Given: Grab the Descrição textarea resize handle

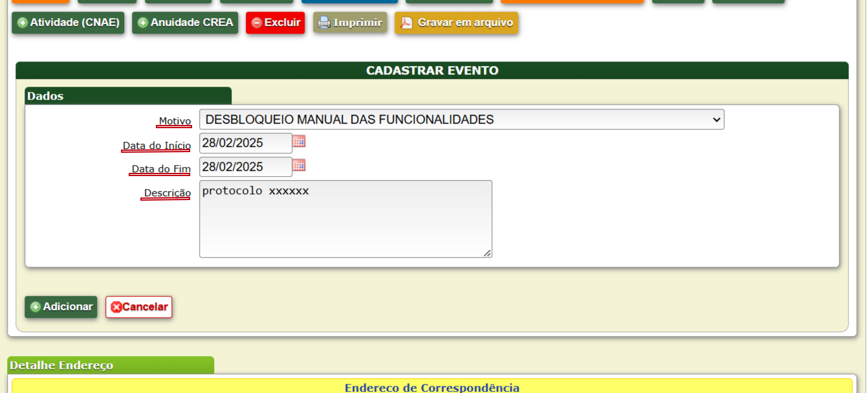Looking at the screenshot, I should pos(487,253).
